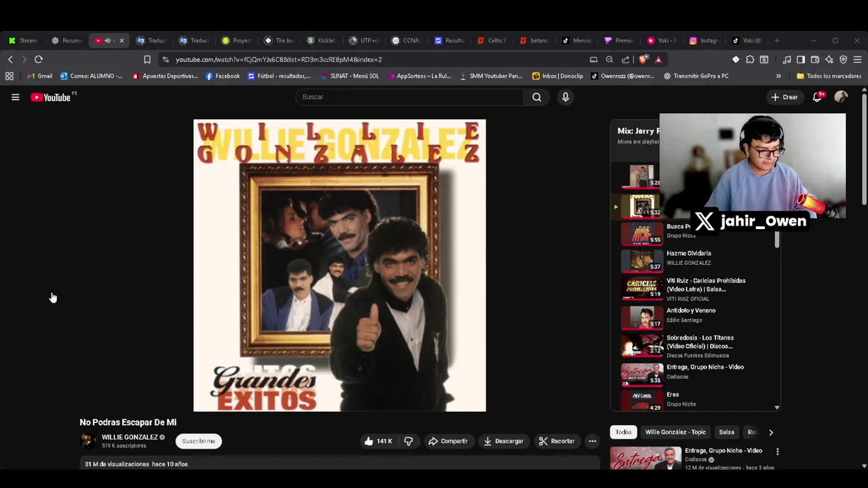Image resolution: width=868 pixels, height=488 pixels.
Task: Zoom icon in the address bar
Action: tap(609, 60)
